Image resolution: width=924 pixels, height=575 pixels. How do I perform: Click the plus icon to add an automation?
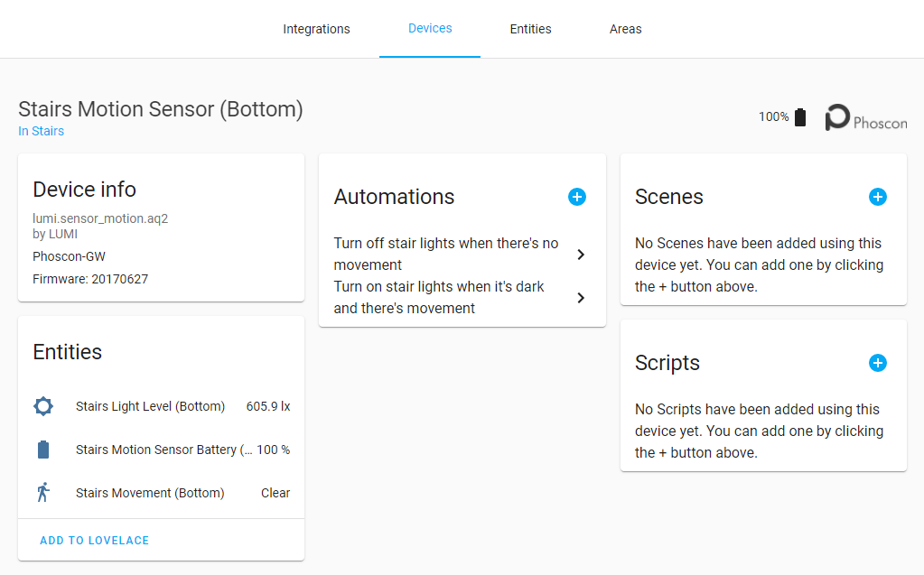(x=577, y=197)
